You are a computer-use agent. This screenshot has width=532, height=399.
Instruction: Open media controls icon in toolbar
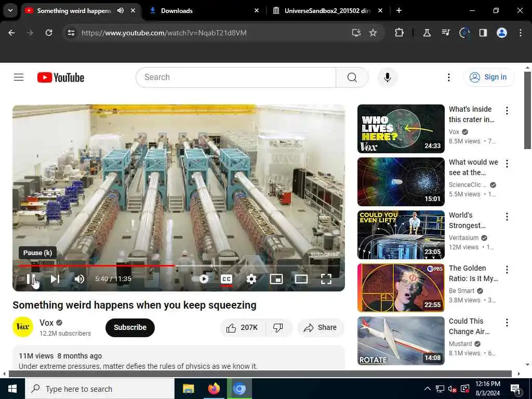click(x=445, y=33)
